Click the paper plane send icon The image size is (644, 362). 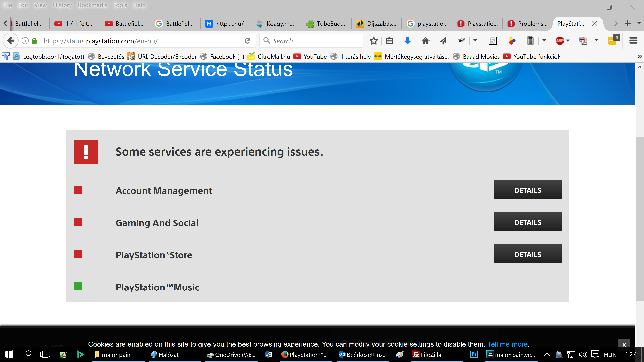pyautogui.click(x=443, y=40)
